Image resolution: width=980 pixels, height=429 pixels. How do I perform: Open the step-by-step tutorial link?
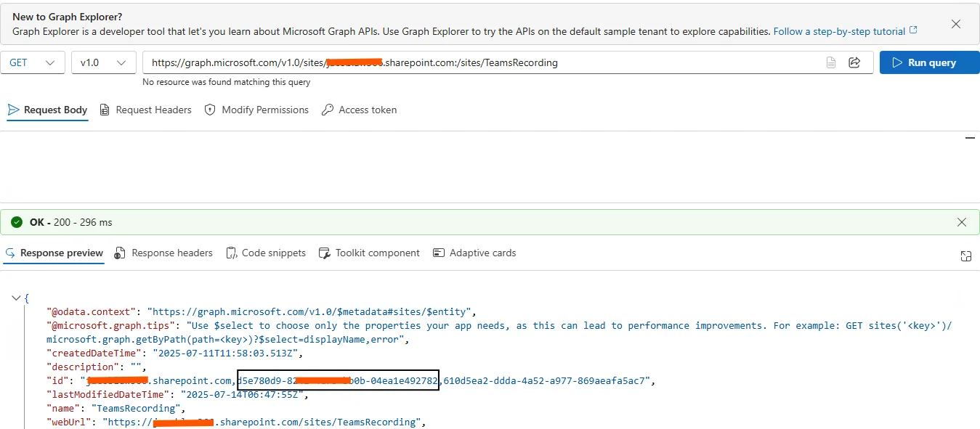[x=846, y=31]
